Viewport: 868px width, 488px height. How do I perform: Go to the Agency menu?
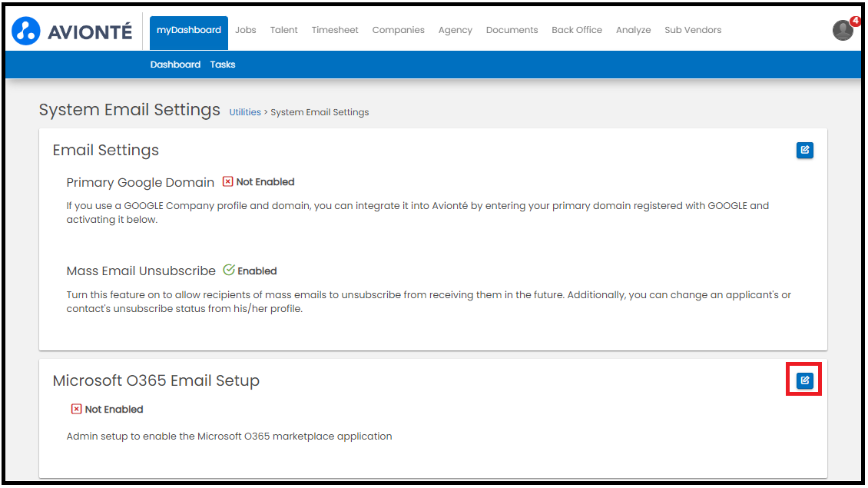455,30
